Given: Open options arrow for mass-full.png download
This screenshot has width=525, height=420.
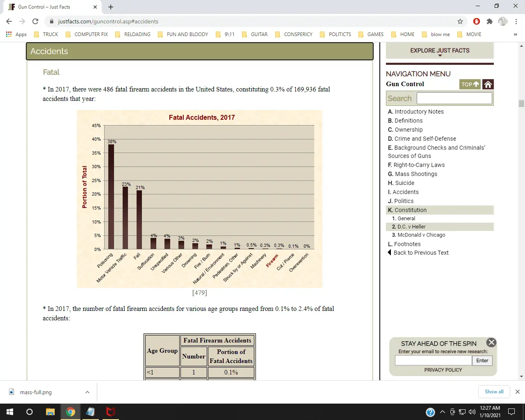Looking at the screenshot, I should (87, 392).
